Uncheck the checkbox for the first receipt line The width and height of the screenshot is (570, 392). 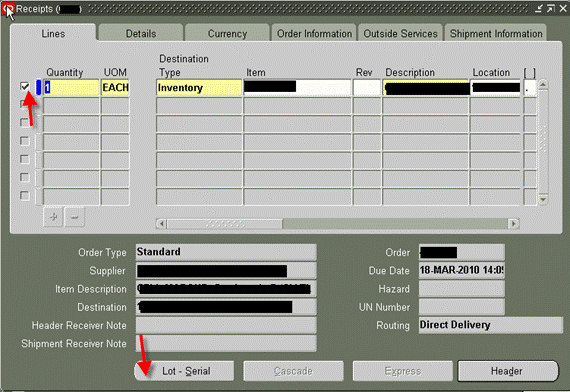point(24,87)
